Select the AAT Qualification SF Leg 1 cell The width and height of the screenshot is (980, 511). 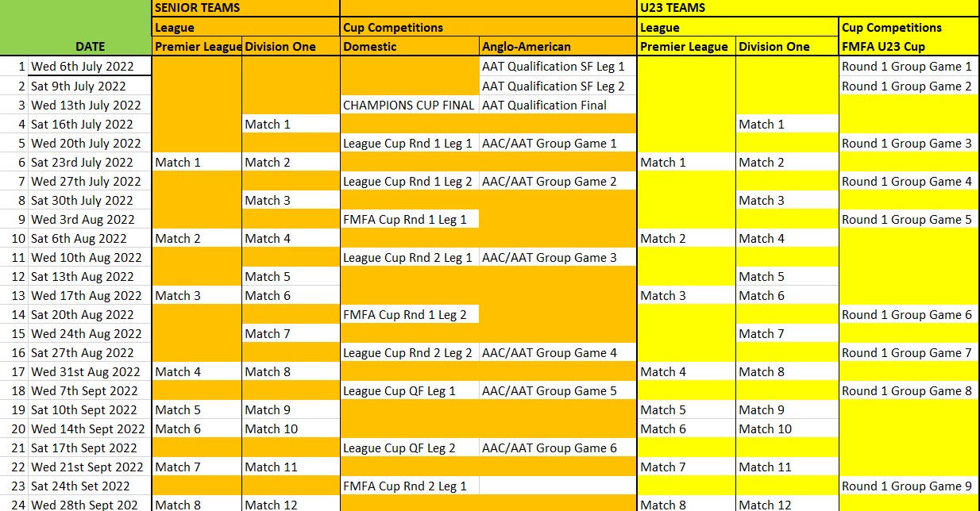557,67
